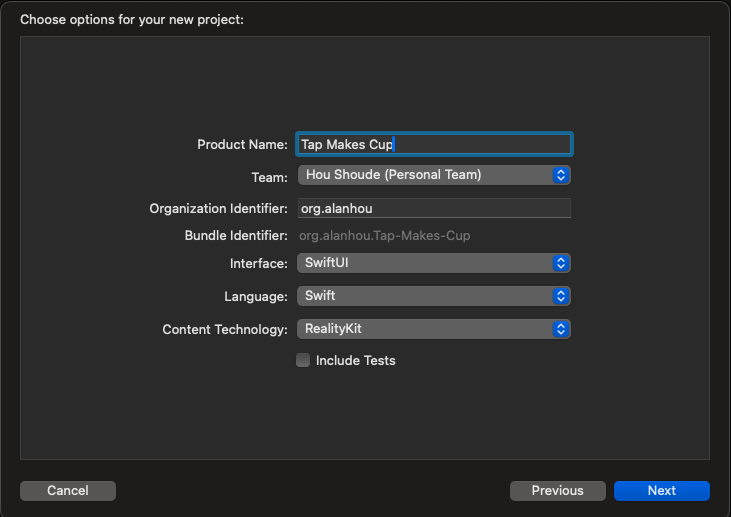The image size is (731, 517).
Task: Click the Team popup chevron arrows icon
Action: (561, 175)
